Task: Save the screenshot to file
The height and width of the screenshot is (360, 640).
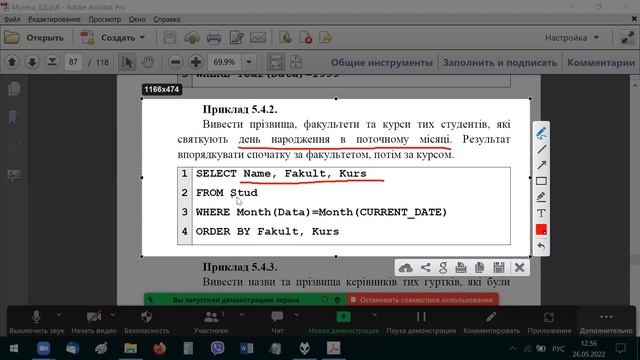Action: 498,268
